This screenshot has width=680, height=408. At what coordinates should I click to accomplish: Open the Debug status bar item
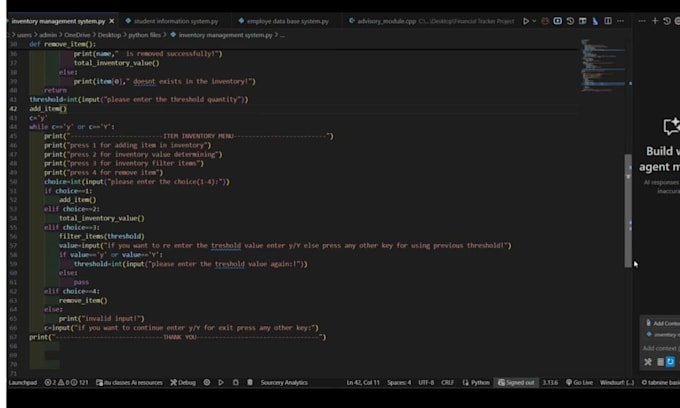[183, 382]
